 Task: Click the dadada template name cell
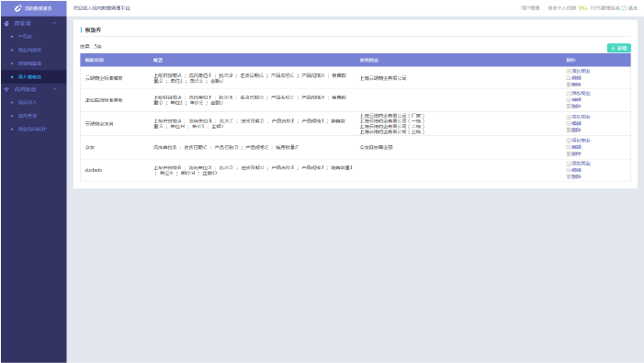coord(94,170)
